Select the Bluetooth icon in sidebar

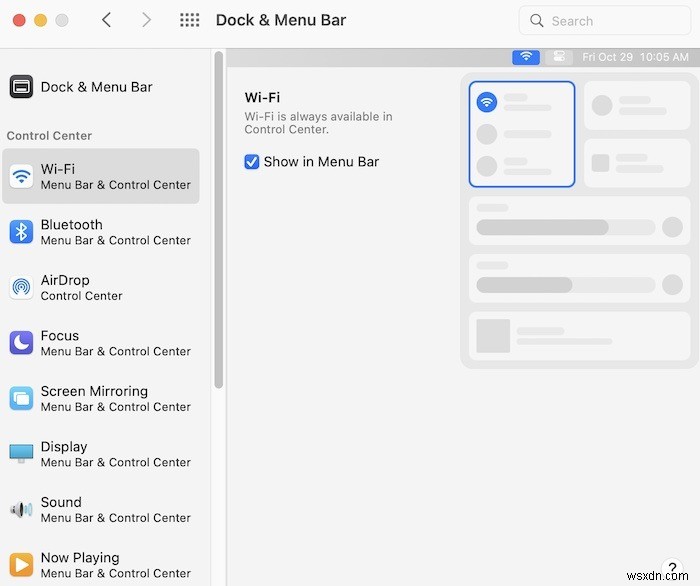tap(21, 232)
